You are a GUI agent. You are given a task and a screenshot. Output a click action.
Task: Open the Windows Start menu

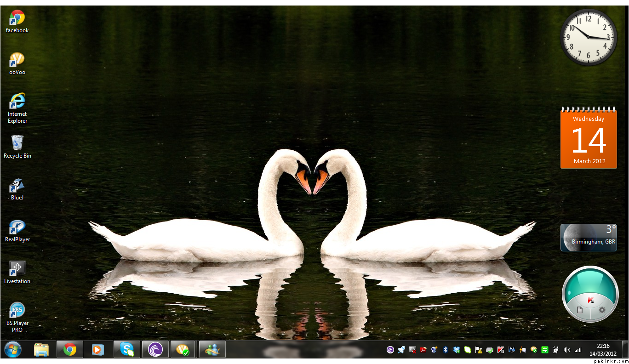12,350
